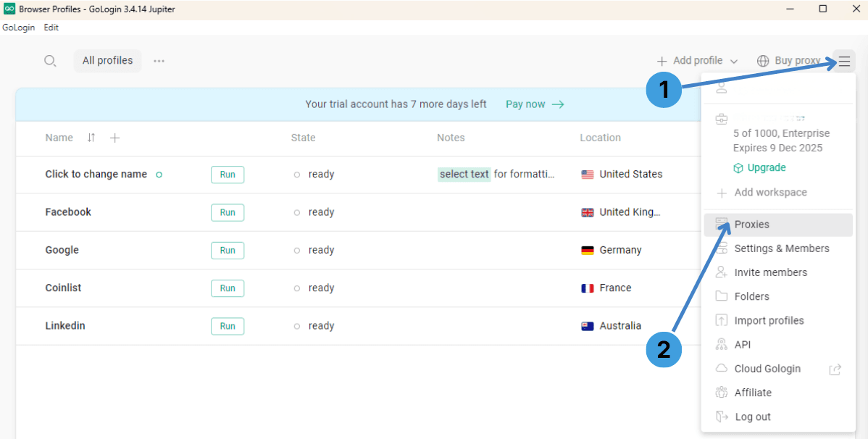The width and height of the screenshot is (868, 439).
Task: Click the search magnifier icon
Action: 50,61
